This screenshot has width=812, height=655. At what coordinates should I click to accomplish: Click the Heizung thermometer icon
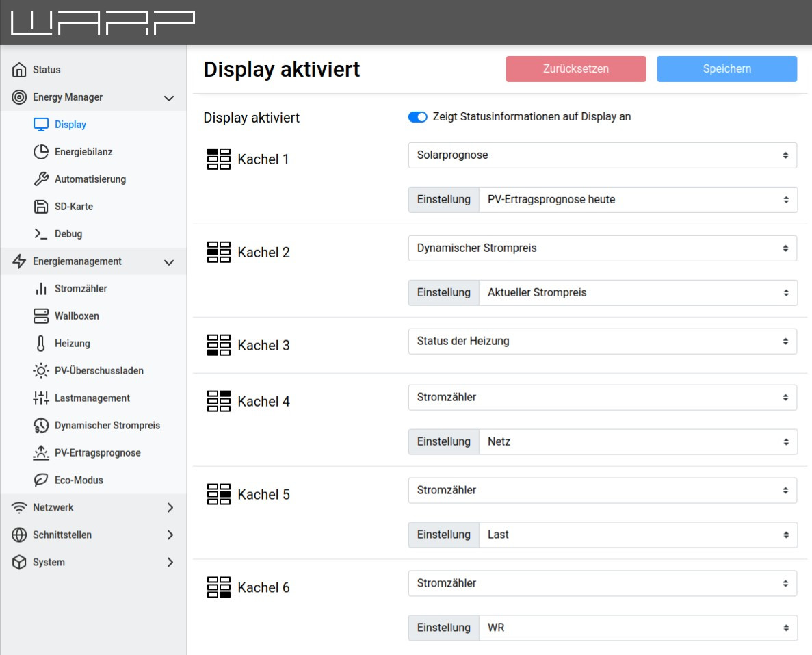41,344
